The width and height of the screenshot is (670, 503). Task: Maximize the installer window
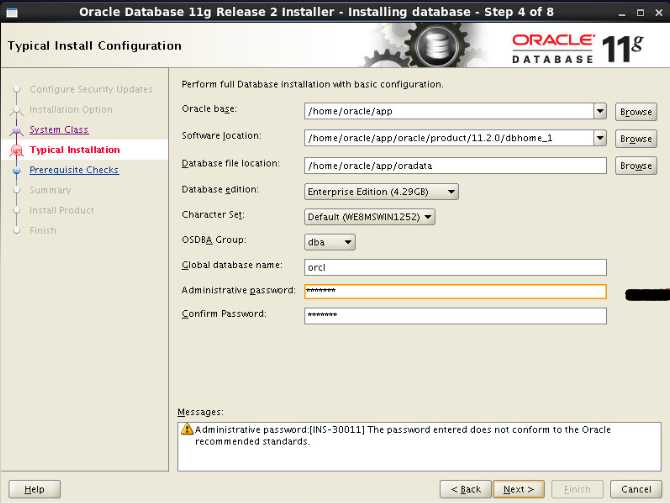tap(640, 13)
